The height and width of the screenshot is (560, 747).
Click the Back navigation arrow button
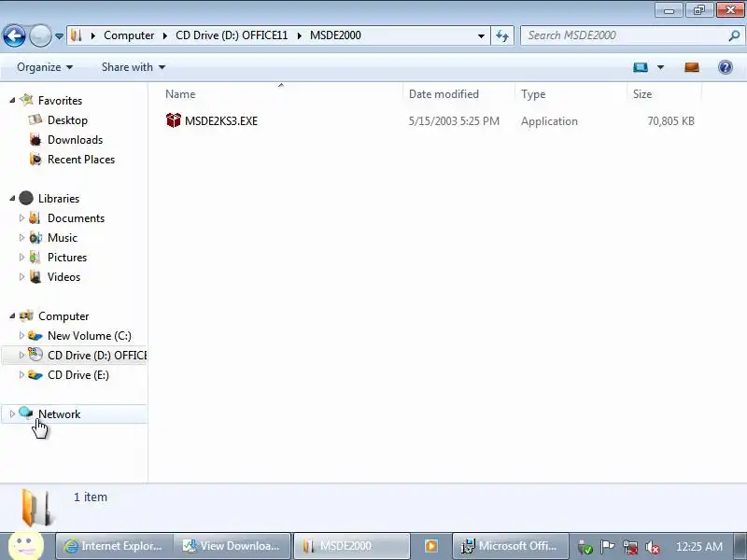coord(14,35)
